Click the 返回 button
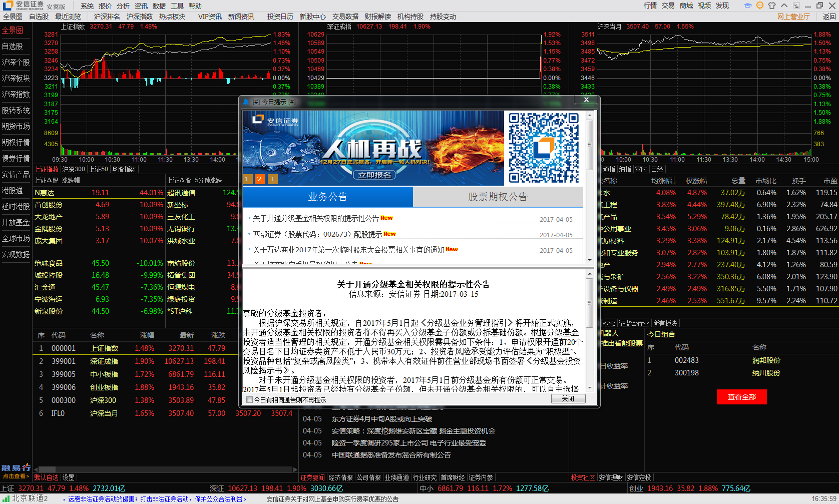This screenshot has width=839, height=504. pyautogui.click(x=829, y=17)
